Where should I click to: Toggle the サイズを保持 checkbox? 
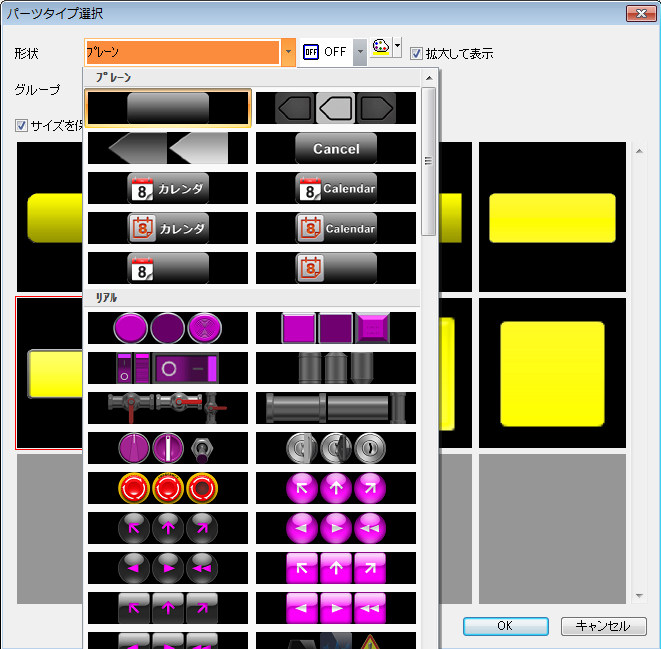tap(21, 126)
